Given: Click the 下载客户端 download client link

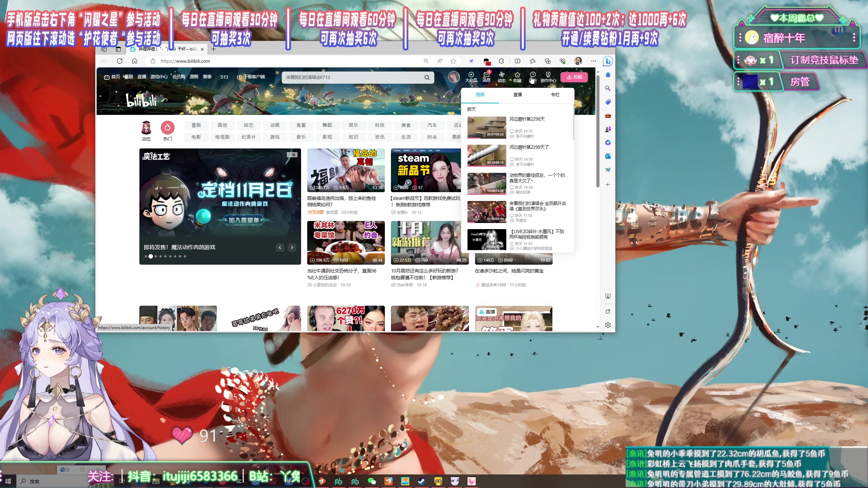Looking at the screenshot, I should pos(252,77).
